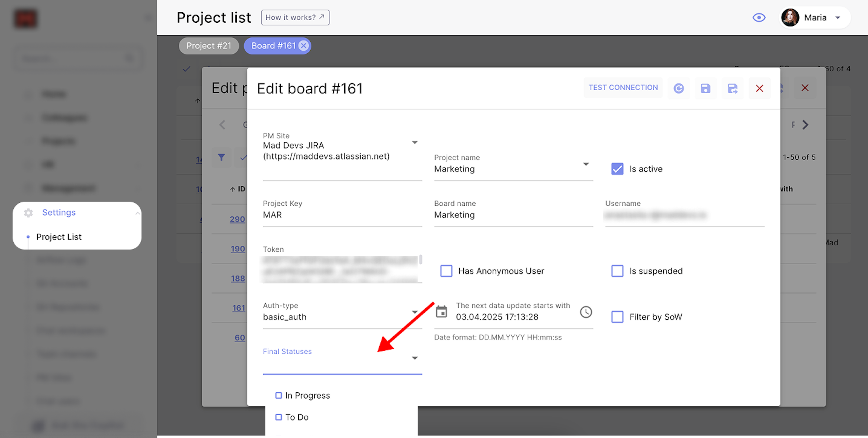Check the To Do status option
Screen dimensions: 868x438
tap(278, 417)
